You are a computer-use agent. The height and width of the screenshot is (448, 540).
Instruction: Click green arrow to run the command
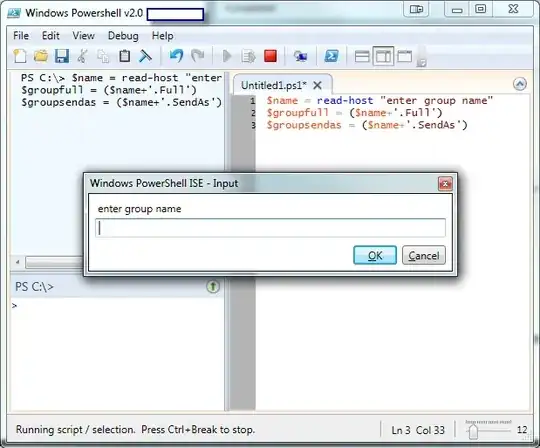click(213, 286)
